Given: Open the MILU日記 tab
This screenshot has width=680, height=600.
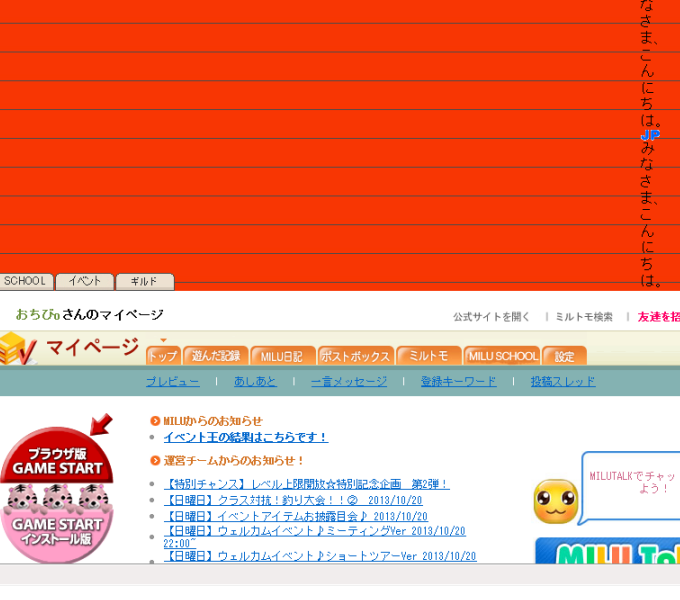Looking at the screenshot, I should (x=282, y=356).
